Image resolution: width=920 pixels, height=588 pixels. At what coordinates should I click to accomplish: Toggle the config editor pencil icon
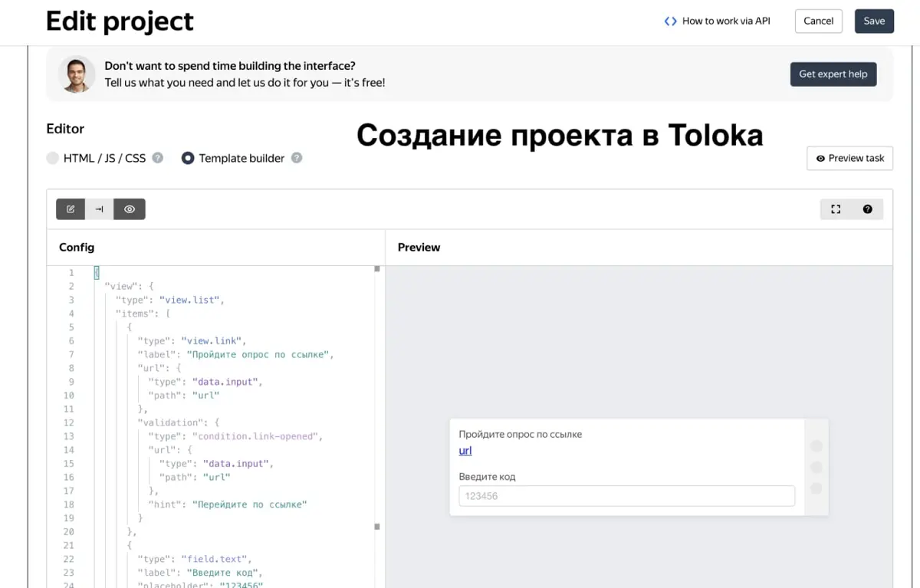pyautogui.click(x=71, y=209)
